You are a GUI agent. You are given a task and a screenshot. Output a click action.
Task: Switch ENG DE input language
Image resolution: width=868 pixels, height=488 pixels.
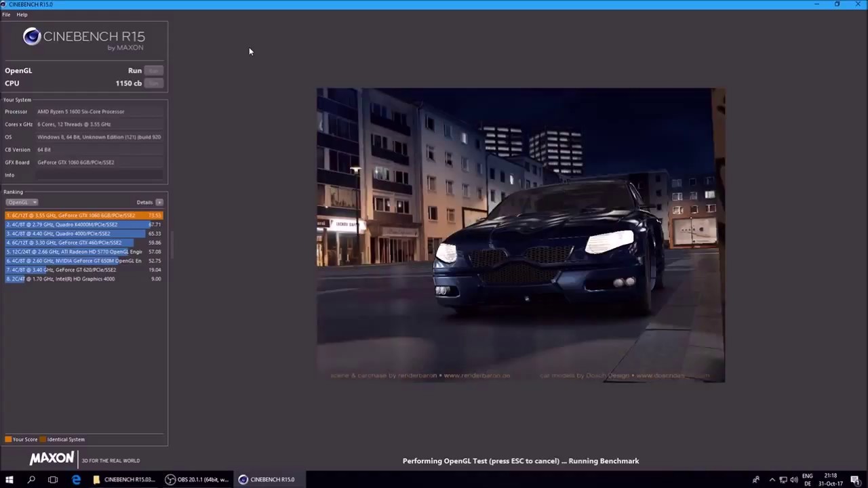point(808,480)
